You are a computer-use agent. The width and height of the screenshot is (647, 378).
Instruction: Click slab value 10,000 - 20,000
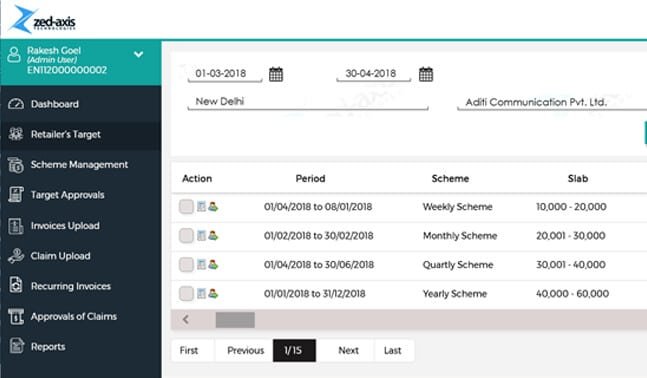tap(571, 207)
